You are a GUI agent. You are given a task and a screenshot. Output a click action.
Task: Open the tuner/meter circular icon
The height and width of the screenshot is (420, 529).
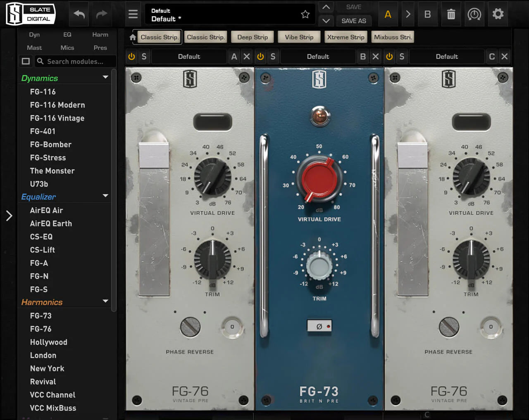pyautogui.click(x=474, y=14)
